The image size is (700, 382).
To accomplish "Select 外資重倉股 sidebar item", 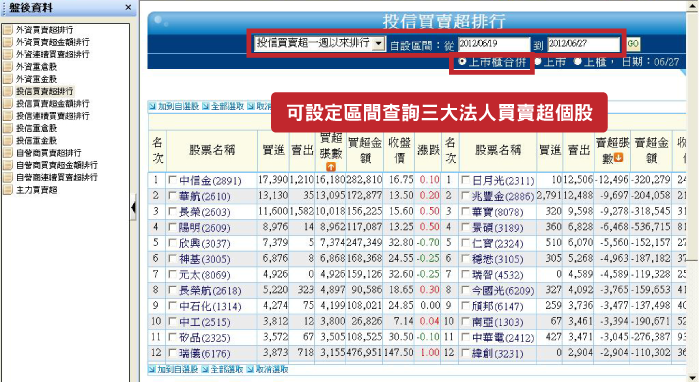I will click(x=36, y=67).
